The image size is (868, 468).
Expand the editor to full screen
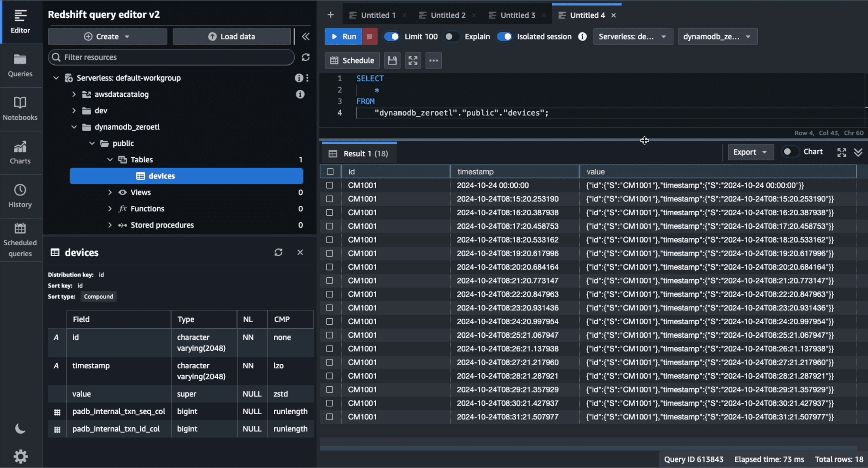[413, 60]
